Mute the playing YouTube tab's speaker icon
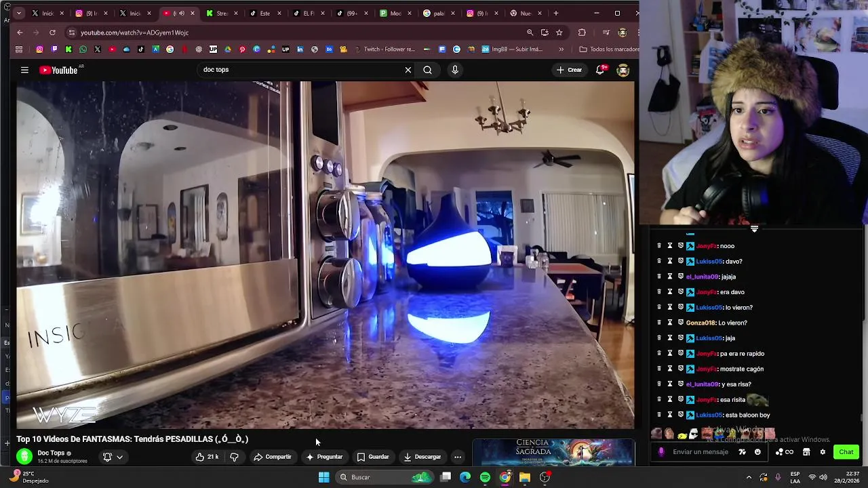The height and width of the screenshot is (488, 868). coord(180,13)
